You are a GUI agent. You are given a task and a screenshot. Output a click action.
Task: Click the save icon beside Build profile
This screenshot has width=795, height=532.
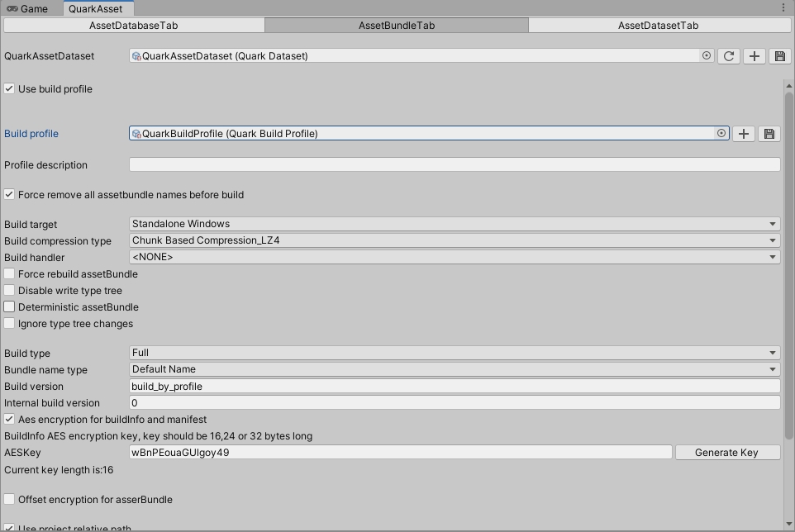coord(769,134)
